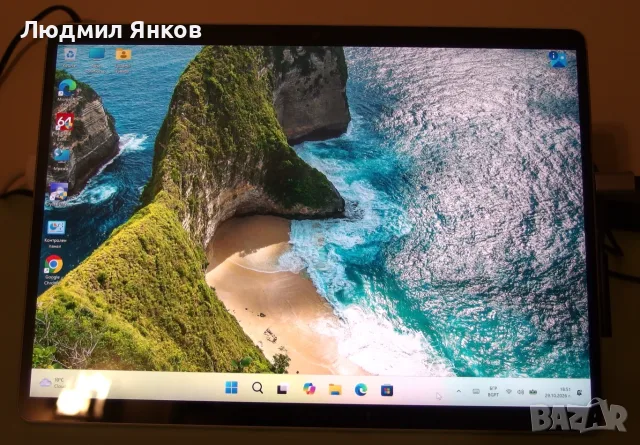Open Task View on the taskbar
This screenshot has width=640, height=445.
tap(283, 389)
